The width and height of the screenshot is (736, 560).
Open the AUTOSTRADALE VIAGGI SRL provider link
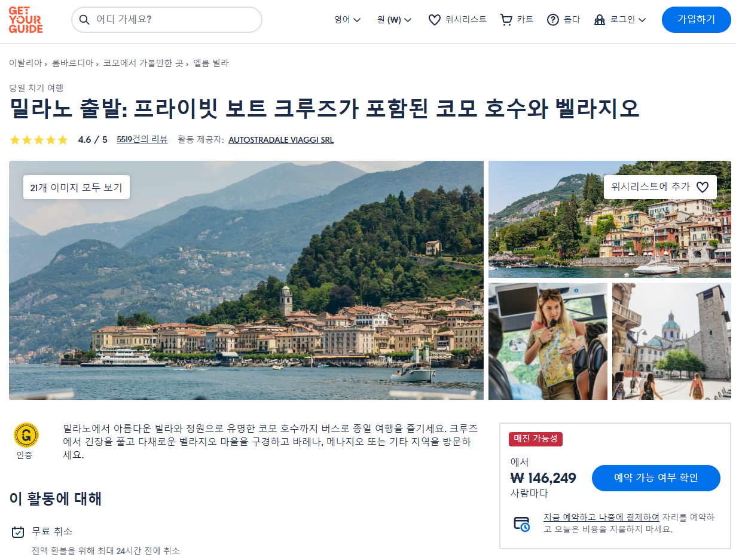pos(281,140)
